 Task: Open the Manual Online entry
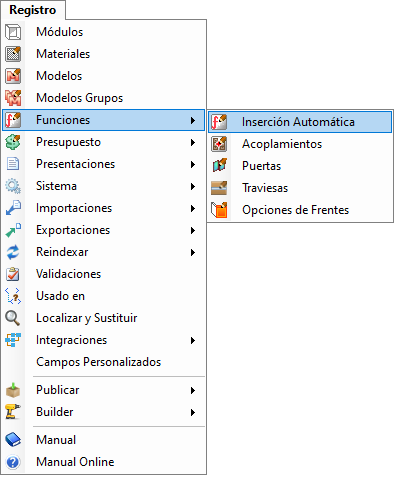pyautogui.click(x=103, y=462)
